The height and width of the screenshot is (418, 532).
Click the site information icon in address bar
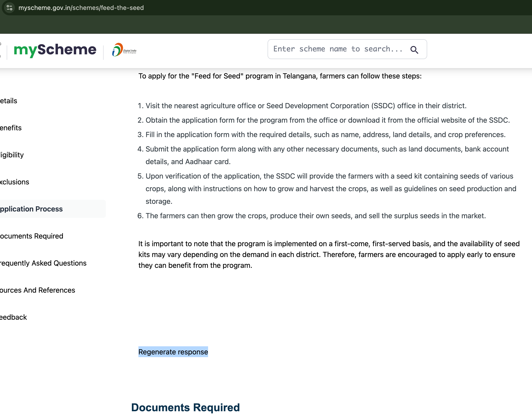(x=9, y=8)
